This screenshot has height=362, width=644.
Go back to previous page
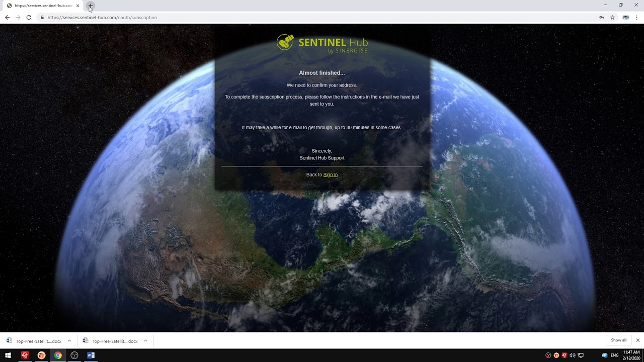point(7,17)
